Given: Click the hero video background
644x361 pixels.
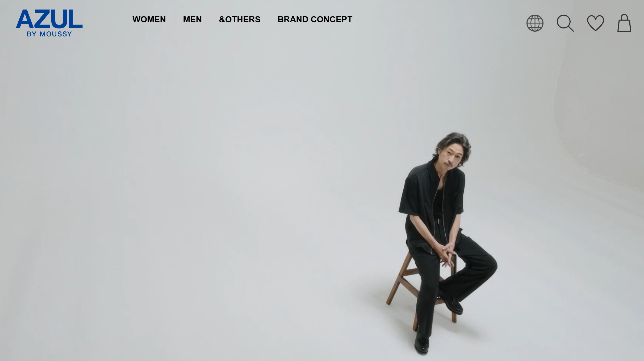Looking at the screenshot, I should (x=213, y=186).
